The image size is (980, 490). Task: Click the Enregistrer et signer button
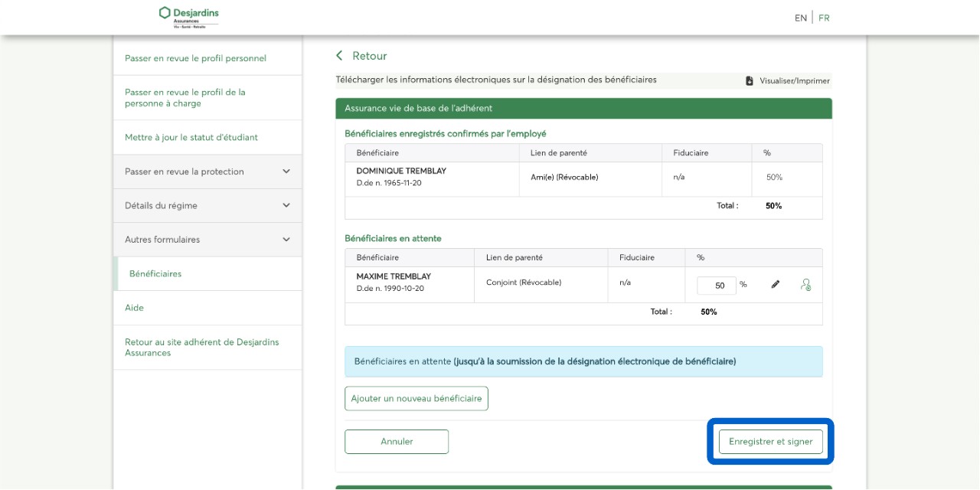tap(770, 442)
